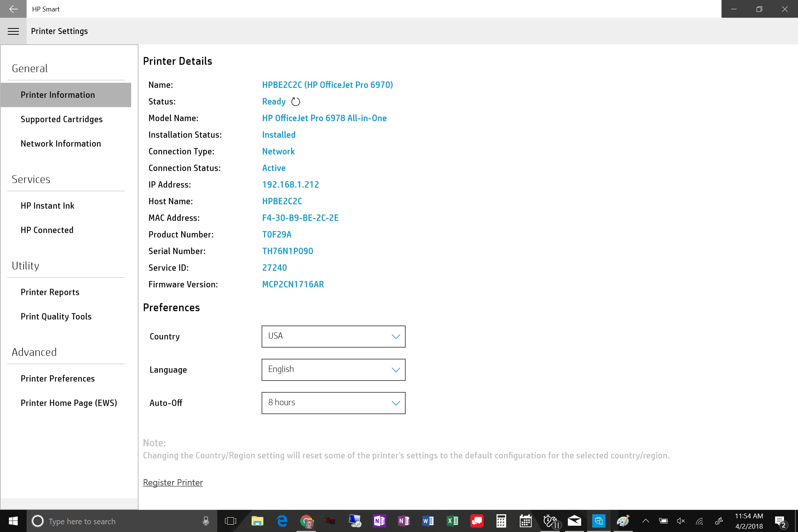Open Microsoft Edge from taskbar
This screenshot has width=798, height=532.
point(282,521)
